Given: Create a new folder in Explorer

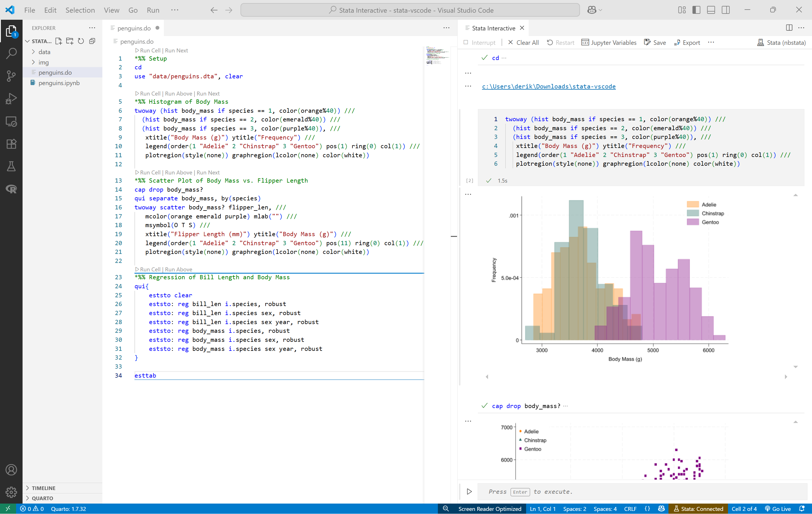Looking at the screenshot, I should point(70,41).
